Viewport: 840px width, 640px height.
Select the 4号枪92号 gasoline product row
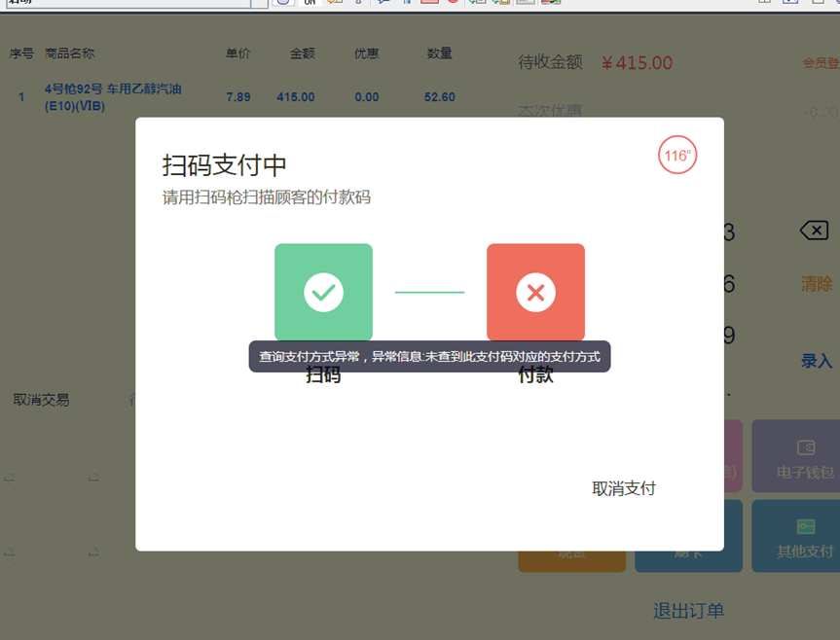click(113, 97)
